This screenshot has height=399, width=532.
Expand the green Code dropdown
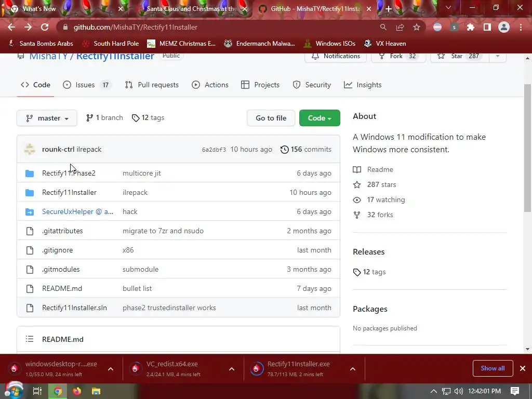[320, 118]
